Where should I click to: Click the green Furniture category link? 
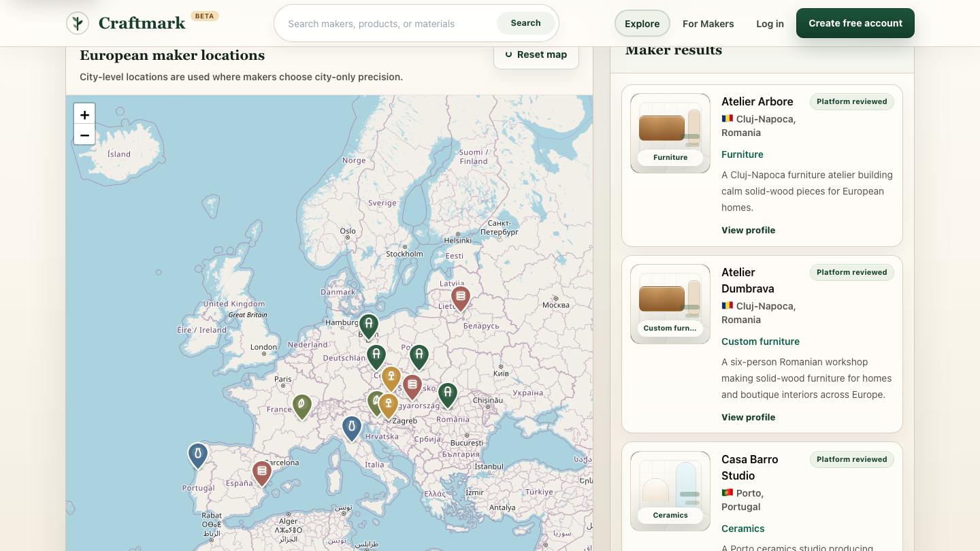[742, 154]
